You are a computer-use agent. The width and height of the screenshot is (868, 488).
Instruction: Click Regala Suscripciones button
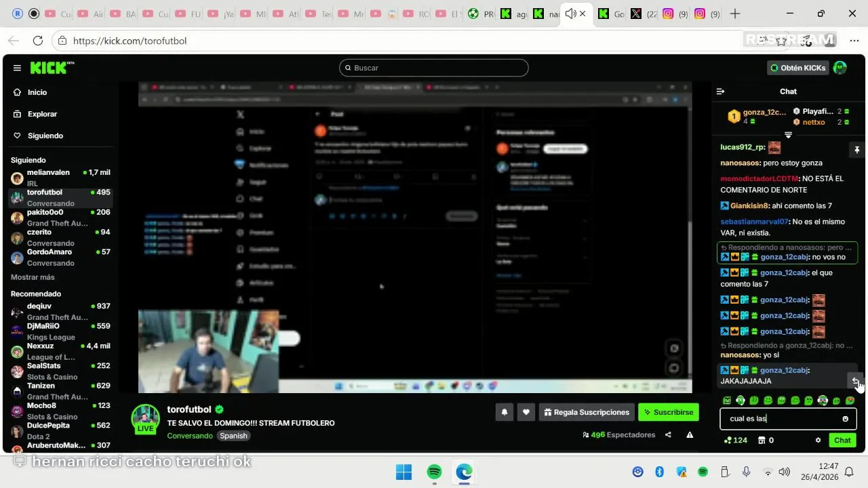(x=587, y=412)
